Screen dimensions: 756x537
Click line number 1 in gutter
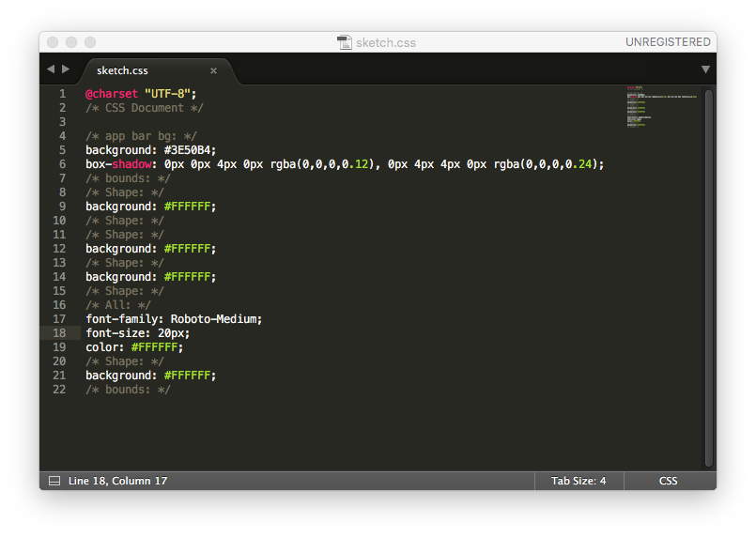(62, 94)
